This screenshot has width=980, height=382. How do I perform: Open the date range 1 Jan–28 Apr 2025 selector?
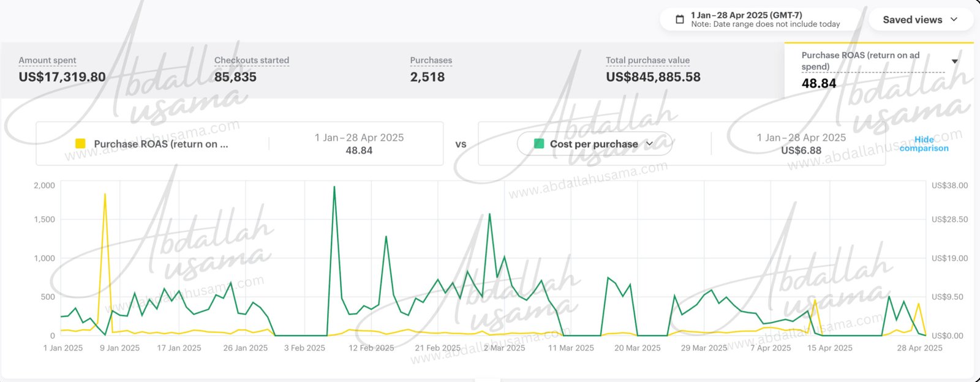click(x=764, y=20)
